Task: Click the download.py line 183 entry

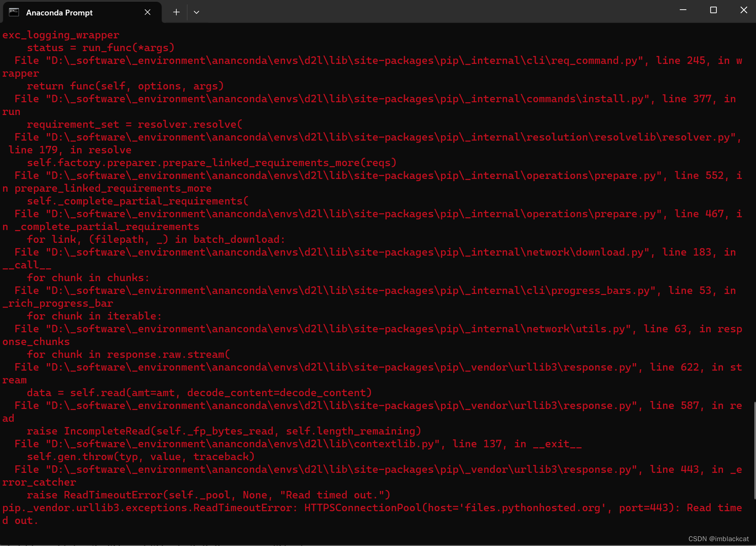Action: (x=375, y=253)
